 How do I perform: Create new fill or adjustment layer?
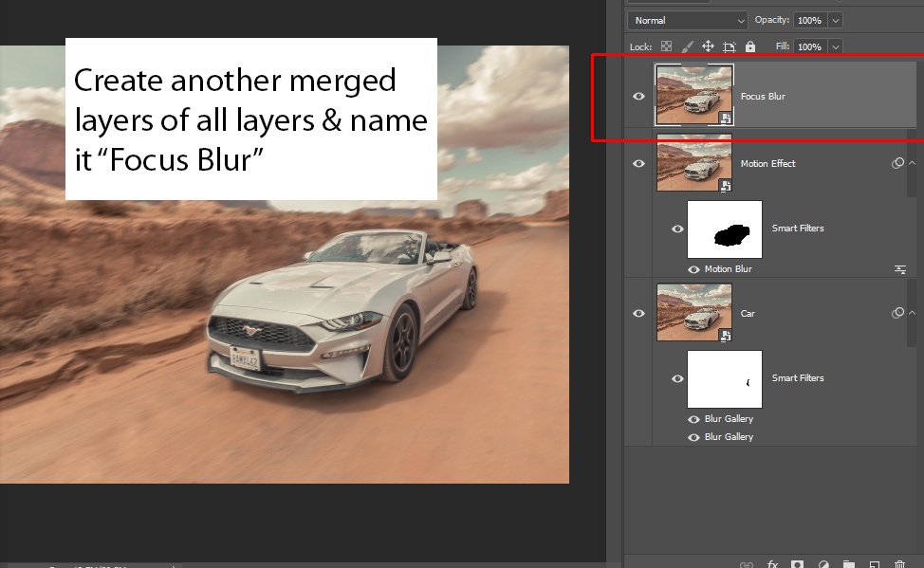(x=823, y=564)
